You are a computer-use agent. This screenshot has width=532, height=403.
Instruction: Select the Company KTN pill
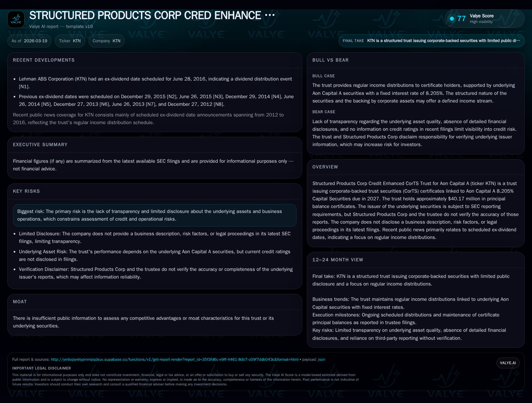click(106, 41)
